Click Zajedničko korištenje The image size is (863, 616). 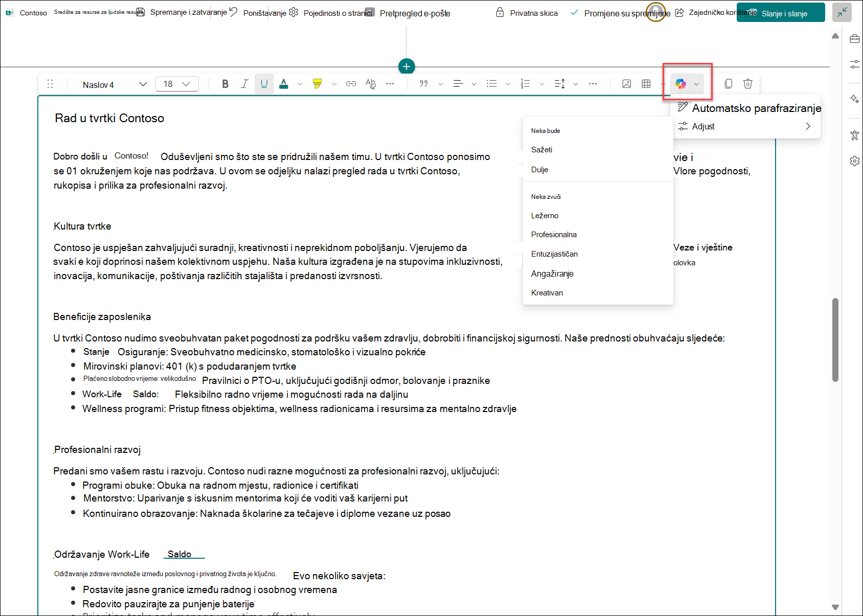coord(715,12)
